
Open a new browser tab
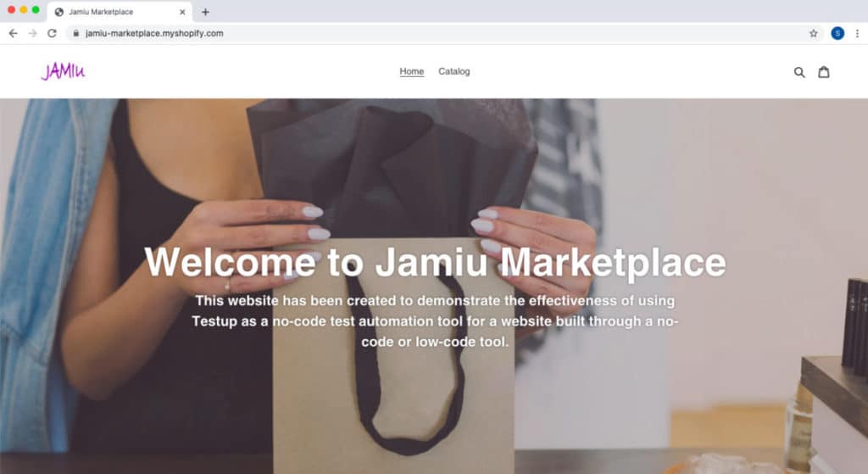pyautogui.click(x=205, y=12)
